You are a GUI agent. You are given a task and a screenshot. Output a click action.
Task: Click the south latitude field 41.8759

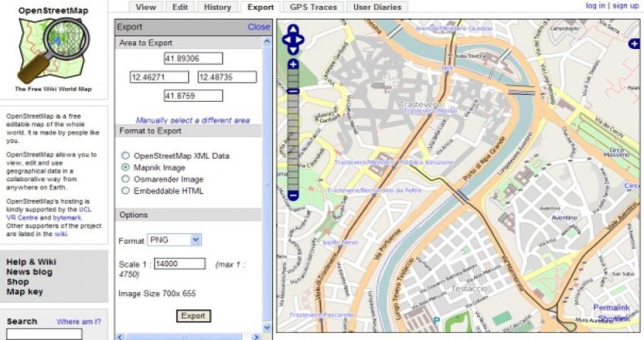click(193, 96)
